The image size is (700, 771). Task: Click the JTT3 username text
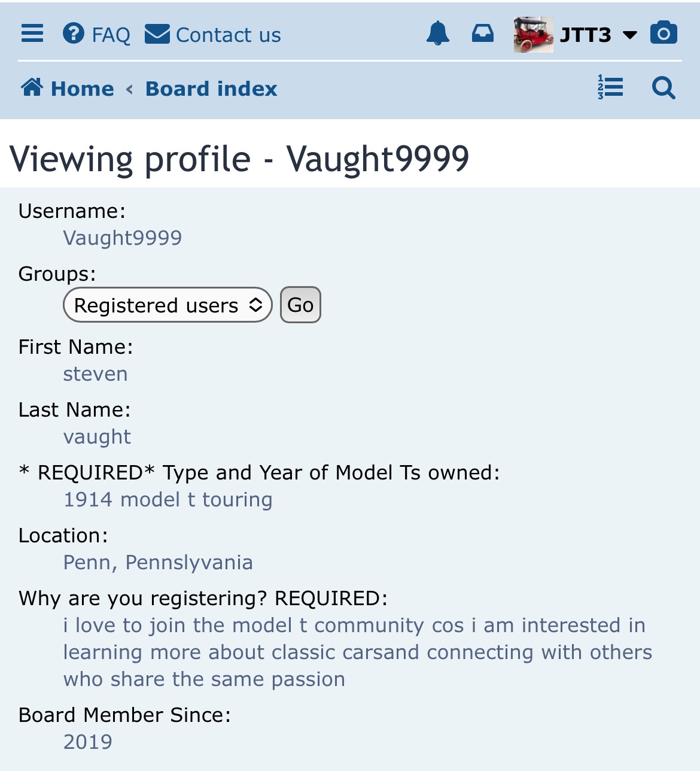pos(585,35)
